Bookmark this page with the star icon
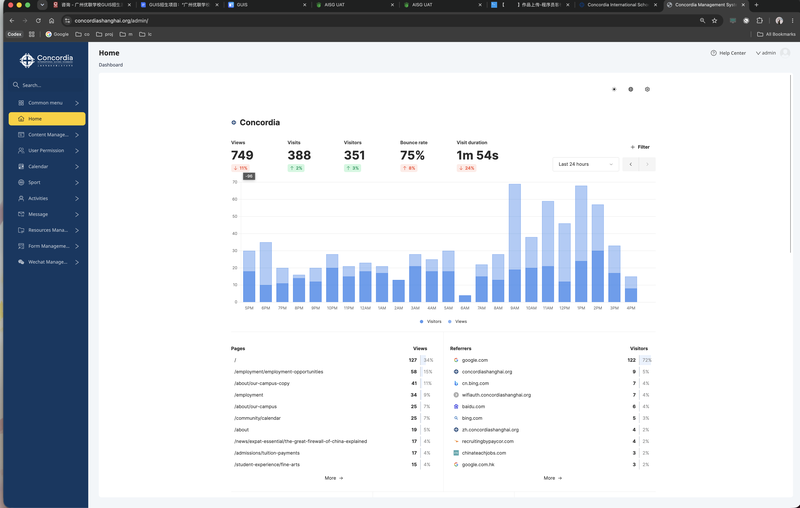Image resolution: width=800 pixels, height=508 pixels. point(714,20)
